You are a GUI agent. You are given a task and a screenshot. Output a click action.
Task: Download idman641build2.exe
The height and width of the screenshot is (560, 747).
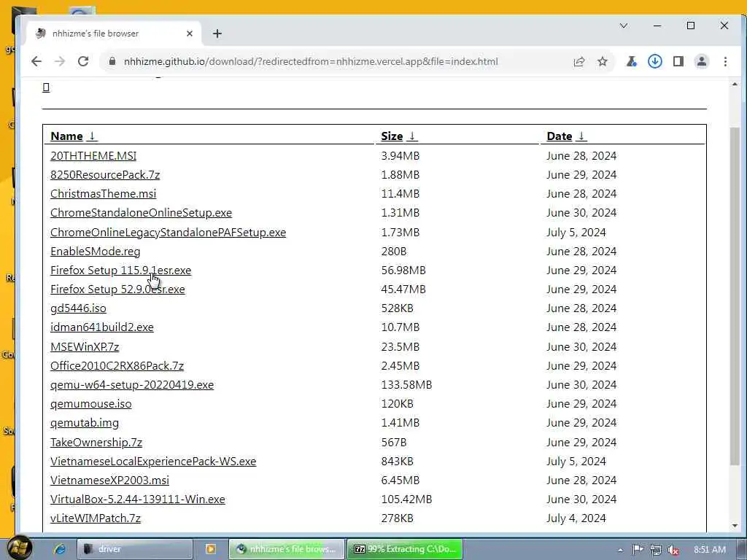click(x=102, y=327)
